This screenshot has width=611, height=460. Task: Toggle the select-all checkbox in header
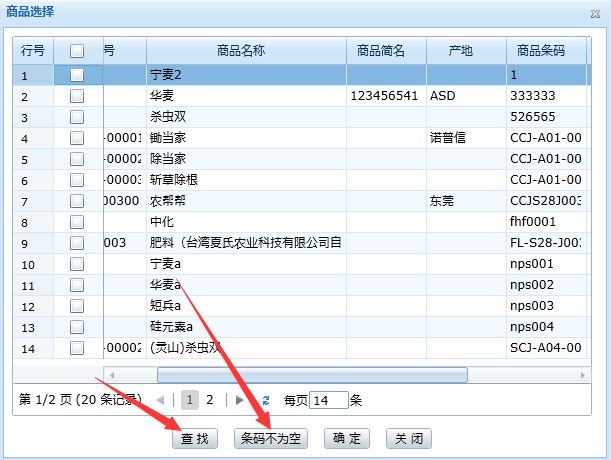(x=77, y=50)
